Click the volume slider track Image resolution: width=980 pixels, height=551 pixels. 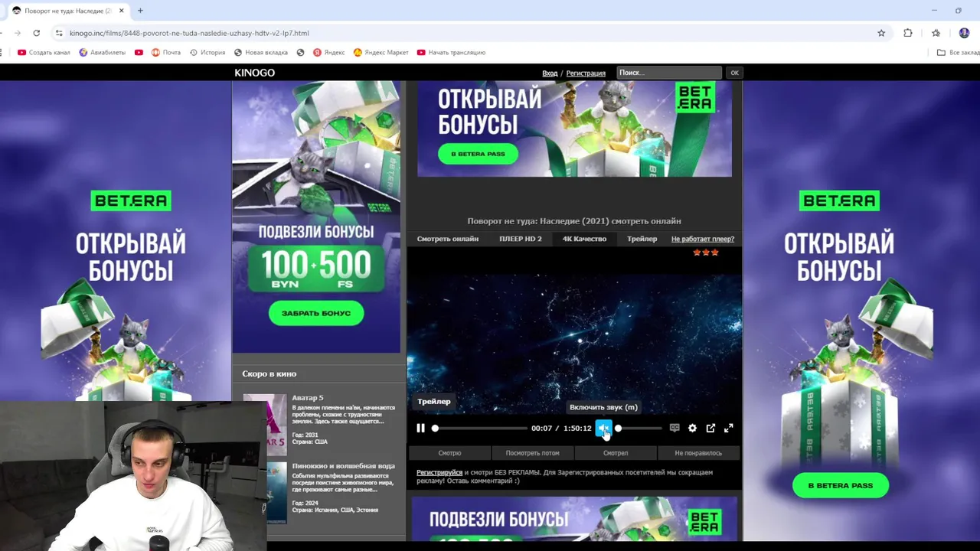tap(639, 428)
